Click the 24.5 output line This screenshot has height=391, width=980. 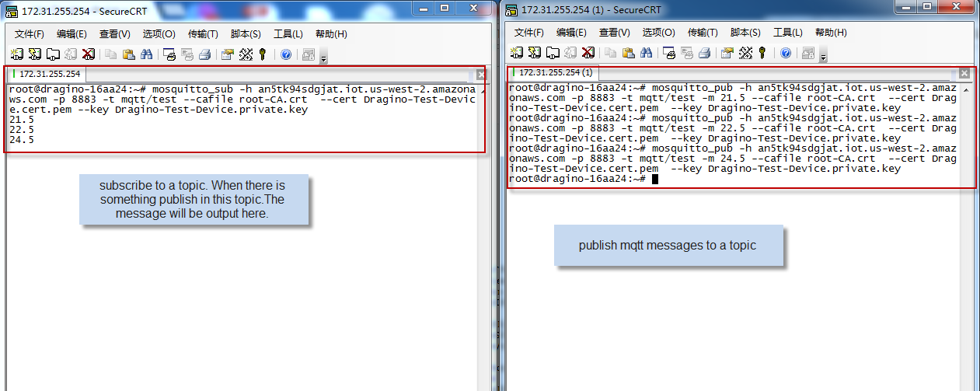click(x=21, y=140)
